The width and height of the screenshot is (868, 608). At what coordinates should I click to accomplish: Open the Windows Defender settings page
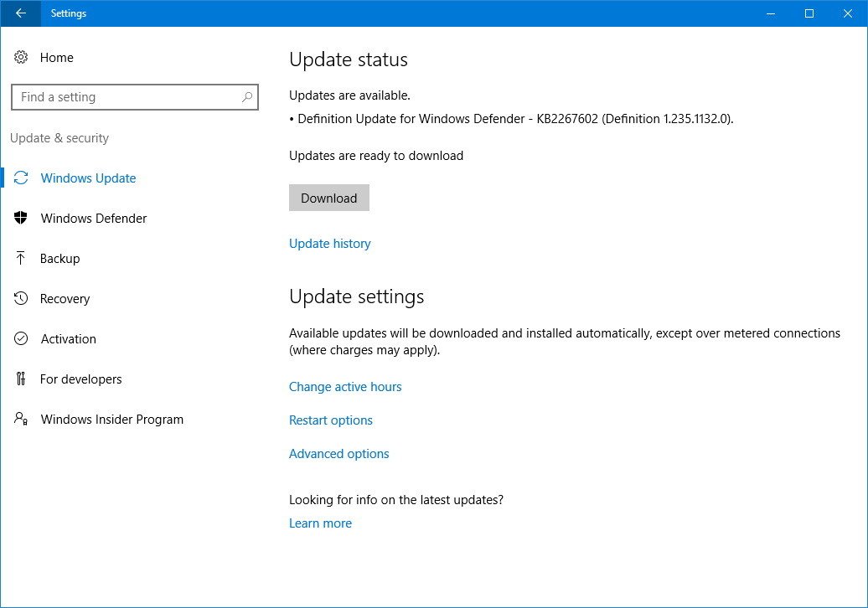coord(93,218)
